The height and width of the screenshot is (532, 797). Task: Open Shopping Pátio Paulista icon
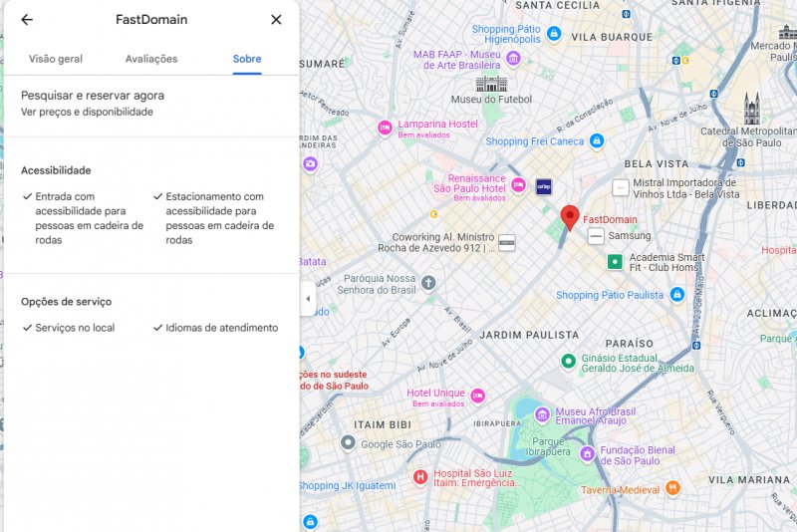[677, 295]
